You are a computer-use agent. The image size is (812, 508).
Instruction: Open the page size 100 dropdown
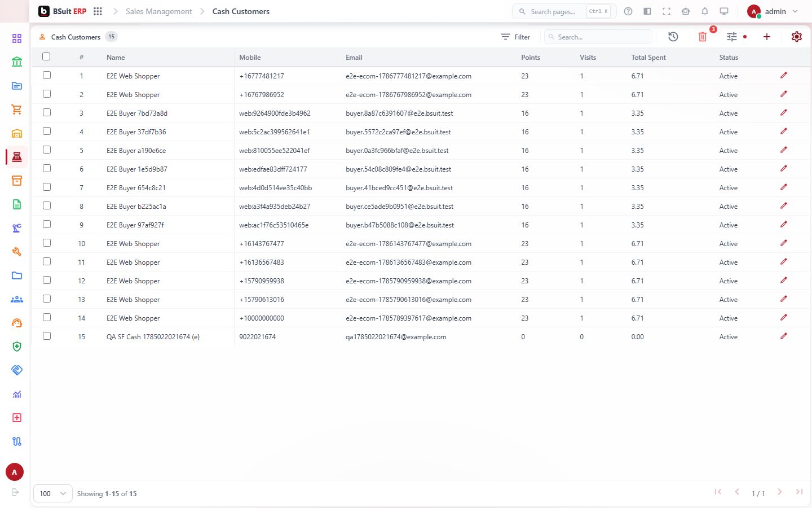(x=53, y=493)
